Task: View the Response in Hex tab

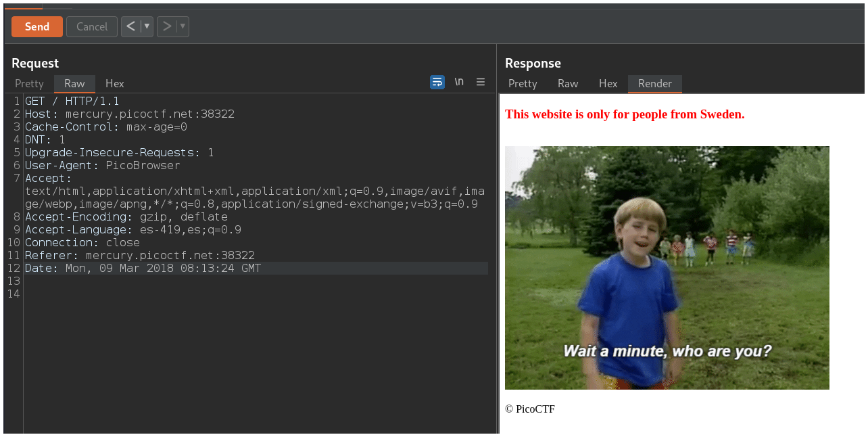Action: tap(608, 83)
